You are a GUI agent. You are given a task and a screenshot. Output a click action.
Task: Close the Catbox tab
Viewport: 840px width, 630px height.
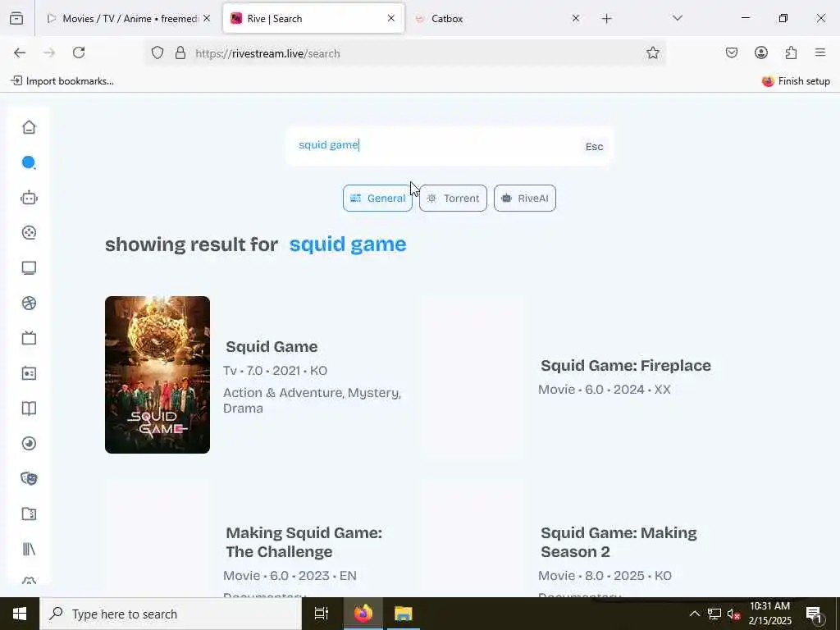pyautogui.click(x=575, y=18)
